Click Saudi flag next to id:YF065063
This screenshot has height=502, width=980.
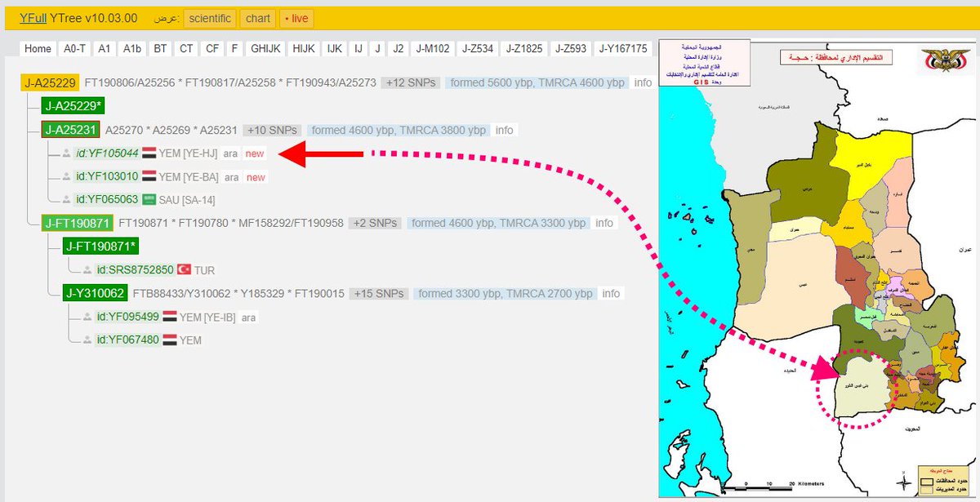(149, 200)
